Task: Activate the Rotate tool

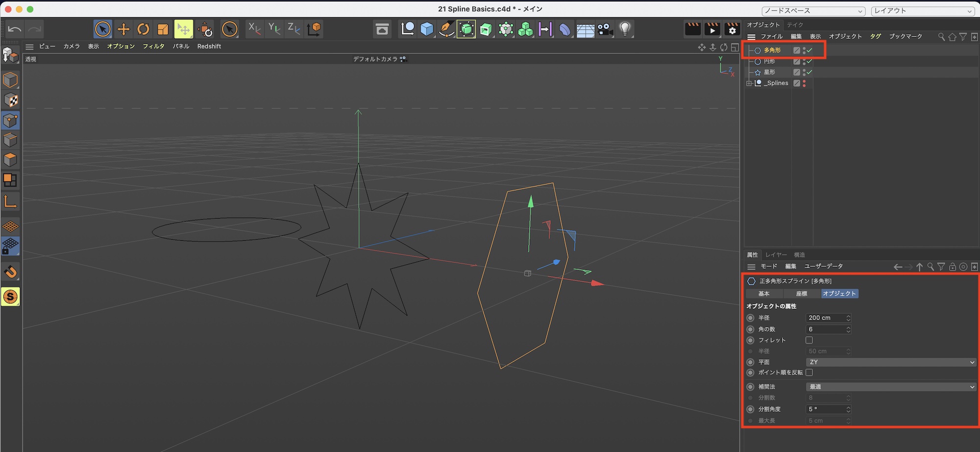Action: tap(143, 29)
